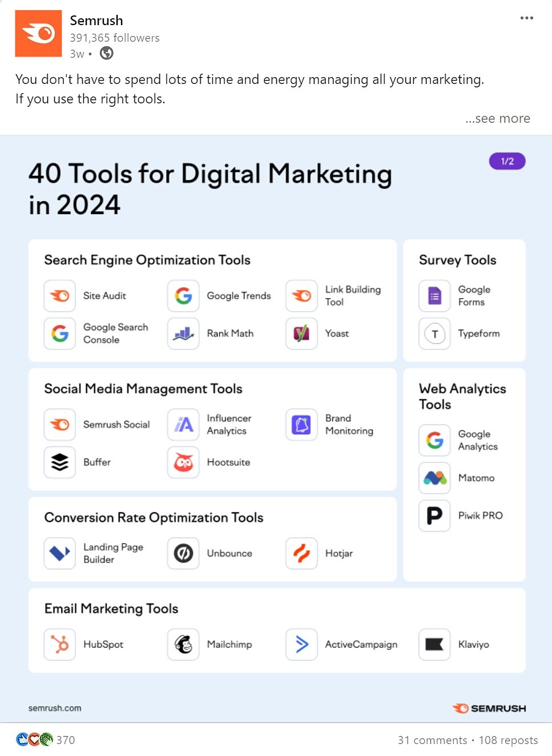View the 31 comments on the post

[433, 740]
